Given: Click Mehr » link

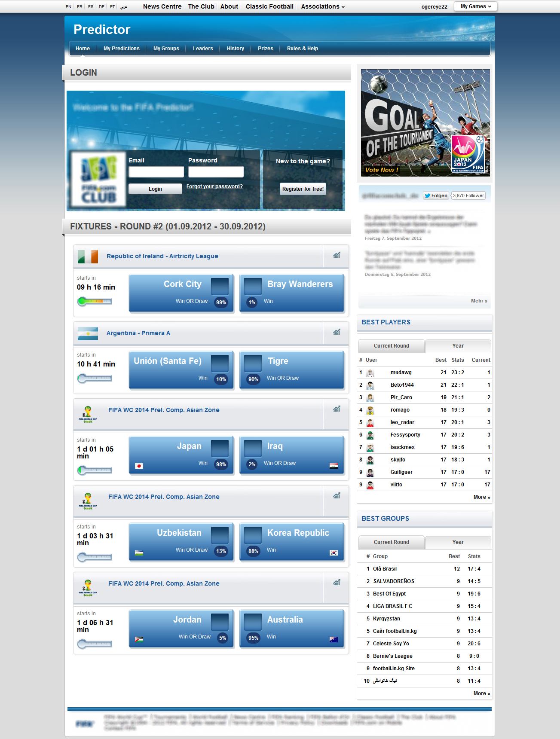Looking at the screenshot, I should [x=479, y=301].
